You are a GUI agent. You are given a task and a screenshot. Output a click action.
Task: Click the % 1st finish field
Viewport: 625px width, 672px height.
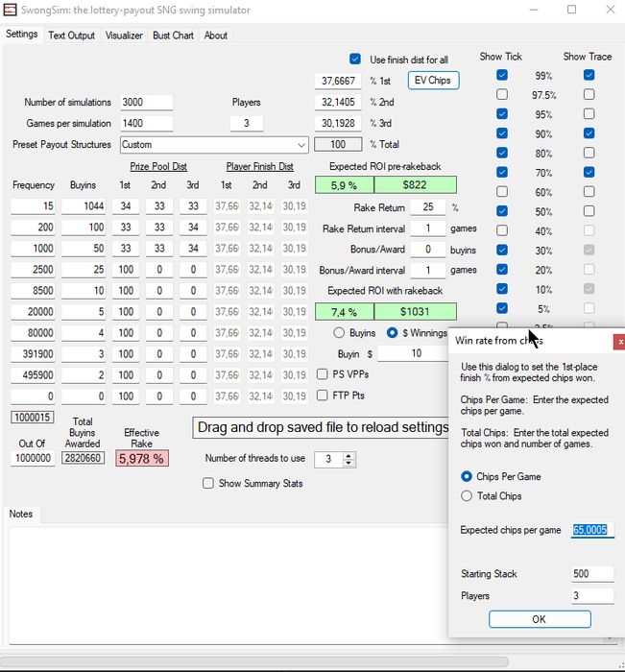pos(338,81)
